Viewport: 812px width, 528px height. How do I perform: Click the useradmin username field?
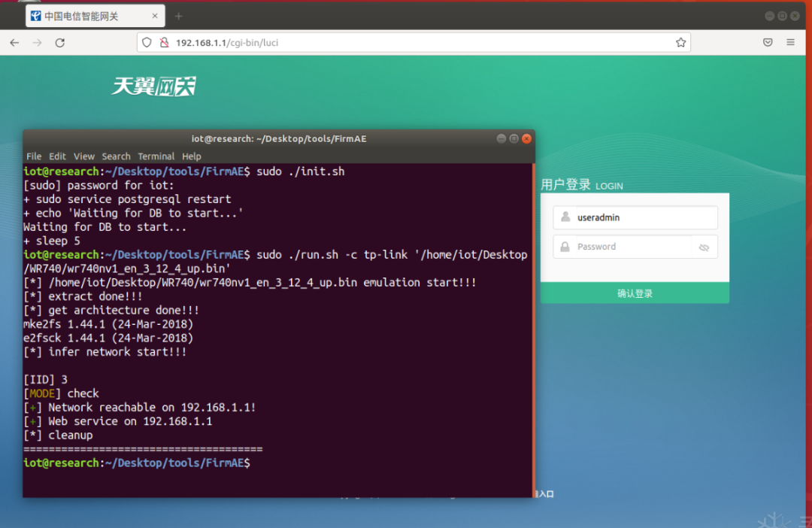click(x=635, y=217)
